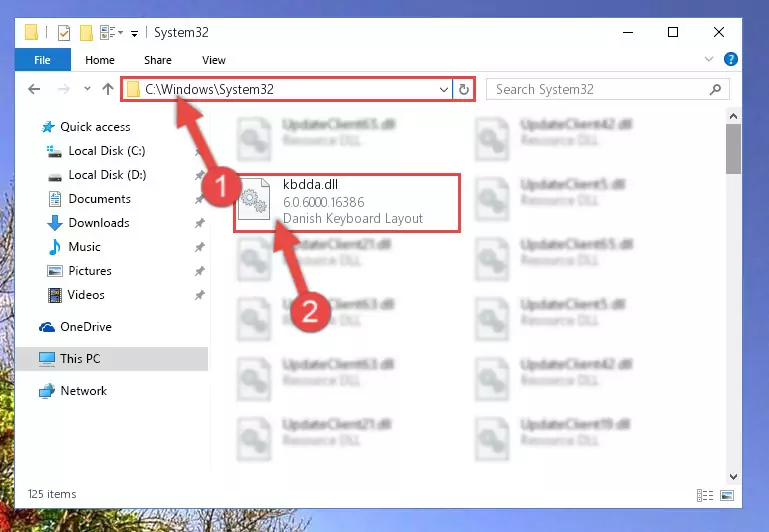Click the pin icon beside Videos

click(199, 295)
